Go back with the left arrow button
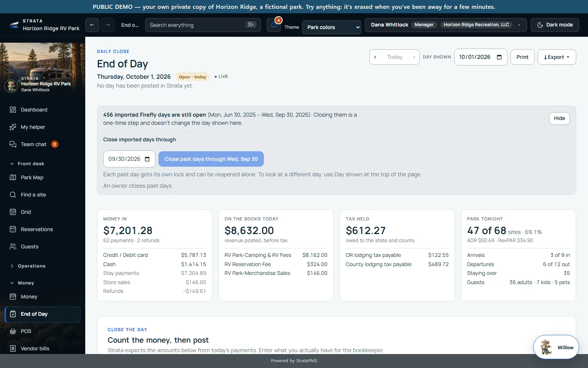Viewport: 588px width, 368px height. 92,25
